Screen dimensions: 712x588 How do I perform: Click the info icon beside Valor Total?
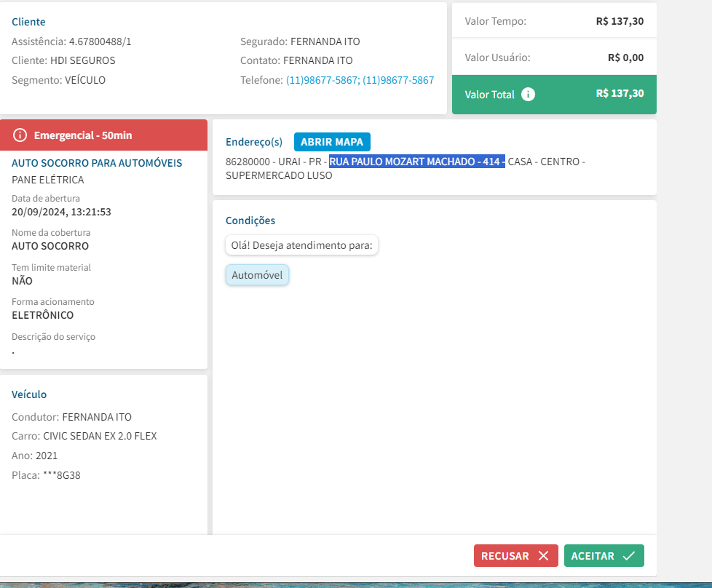(x=529, y=94)
